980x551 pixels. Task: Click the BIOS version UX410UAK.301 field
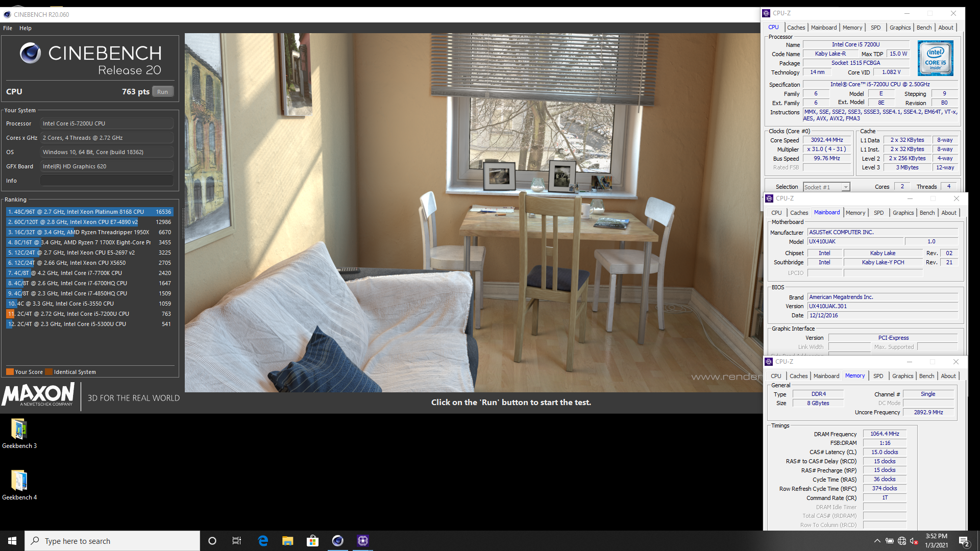click(882, 306)
